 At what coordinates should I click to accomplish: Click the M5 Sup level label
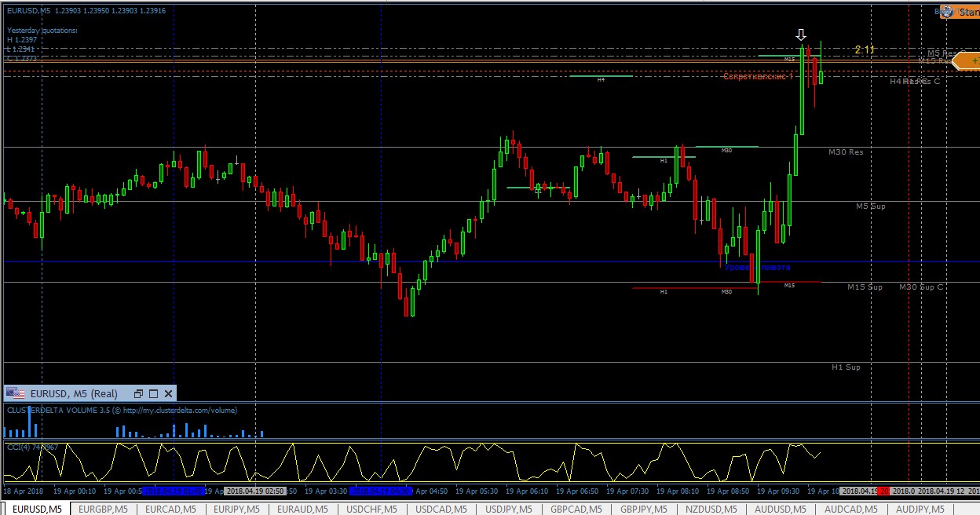pos(870,206)
